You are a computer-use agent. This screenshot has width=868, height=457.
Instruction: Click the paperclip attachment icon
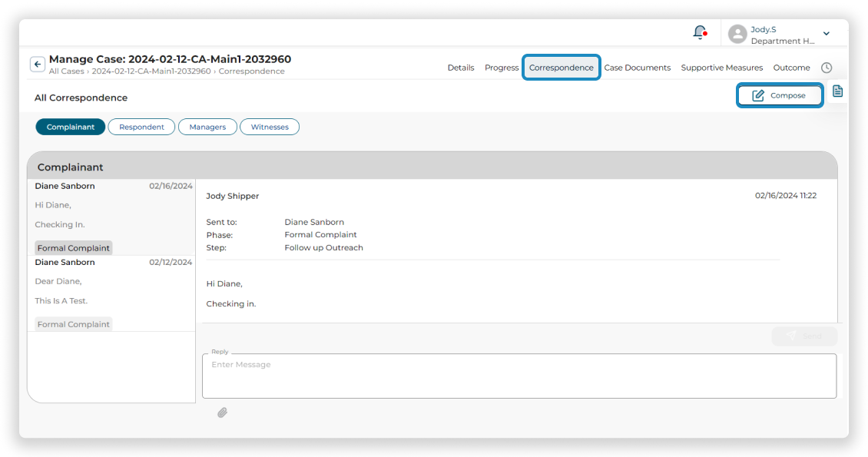222,412
